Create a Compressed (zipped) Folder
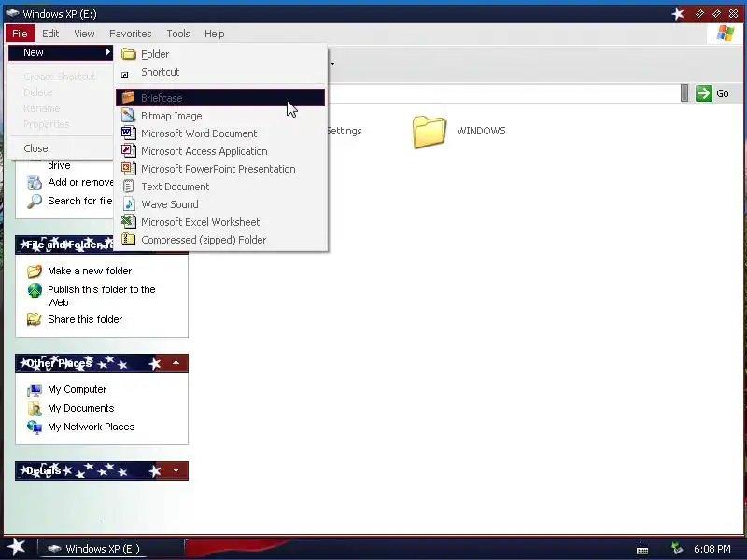Viewport: 747px width, 560px height. [220, 240]
